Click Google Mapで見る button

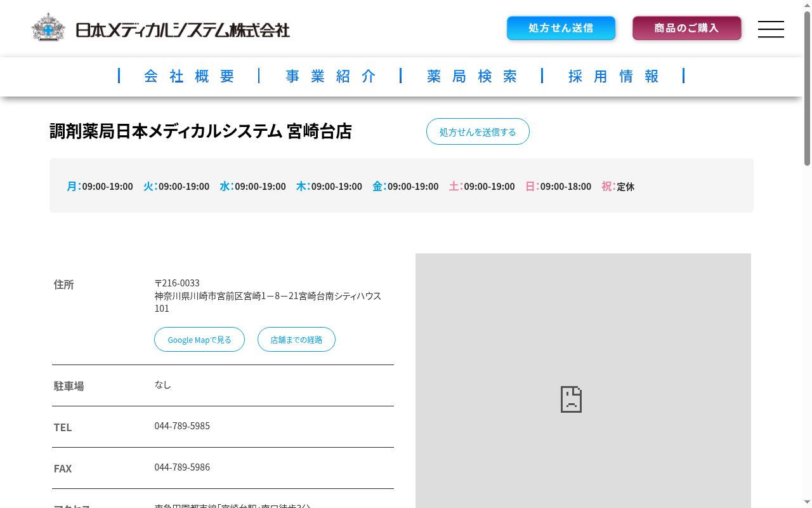pyautogui.click(x=199, y=340)
